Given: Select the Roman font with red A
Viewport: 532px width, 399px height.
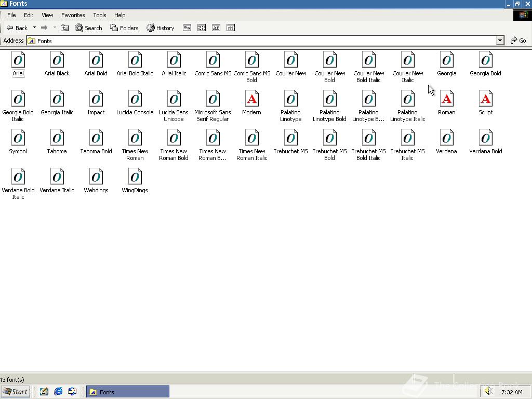Looking at the screenshot, I should 446,99.
